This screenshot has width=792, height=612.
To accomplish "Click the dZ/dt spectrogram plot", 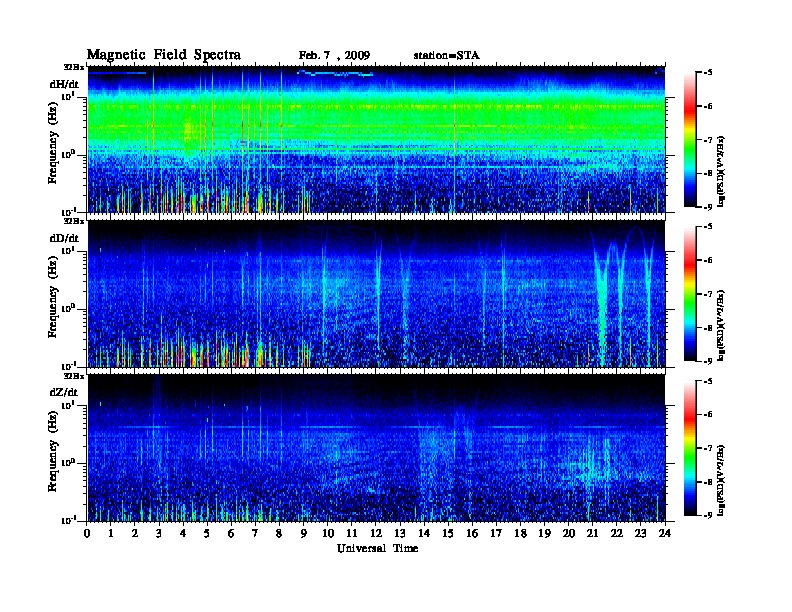I will point(376,448).
